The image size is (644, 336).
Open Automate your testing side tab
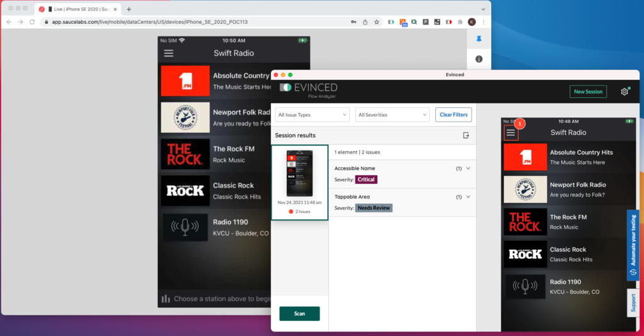633,245
